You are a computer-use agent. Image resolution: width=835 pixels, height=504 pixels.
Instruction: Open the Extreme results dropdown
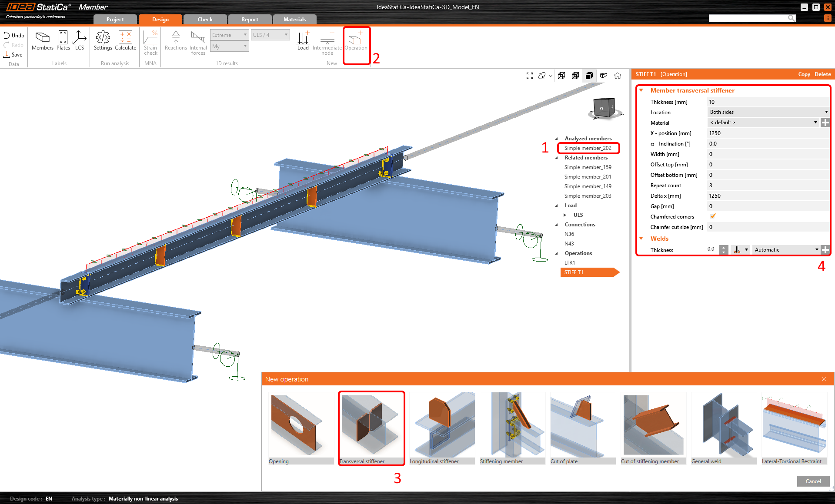tap(229, 35)
